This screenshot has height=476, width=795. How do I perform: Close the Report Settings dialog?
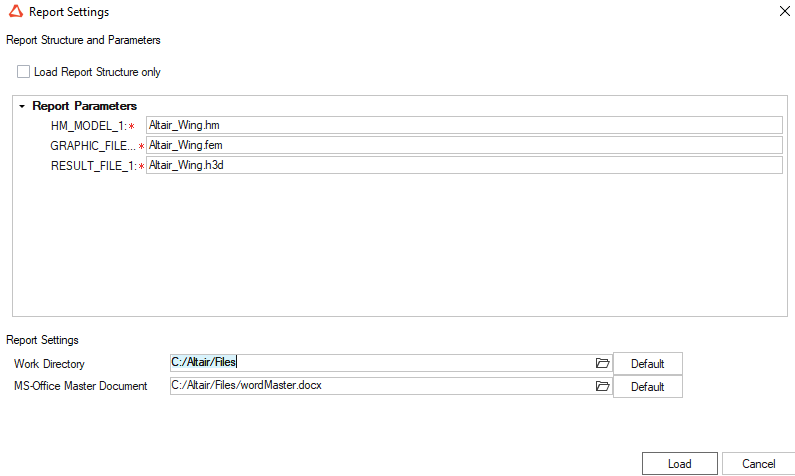tap(781, 12)
